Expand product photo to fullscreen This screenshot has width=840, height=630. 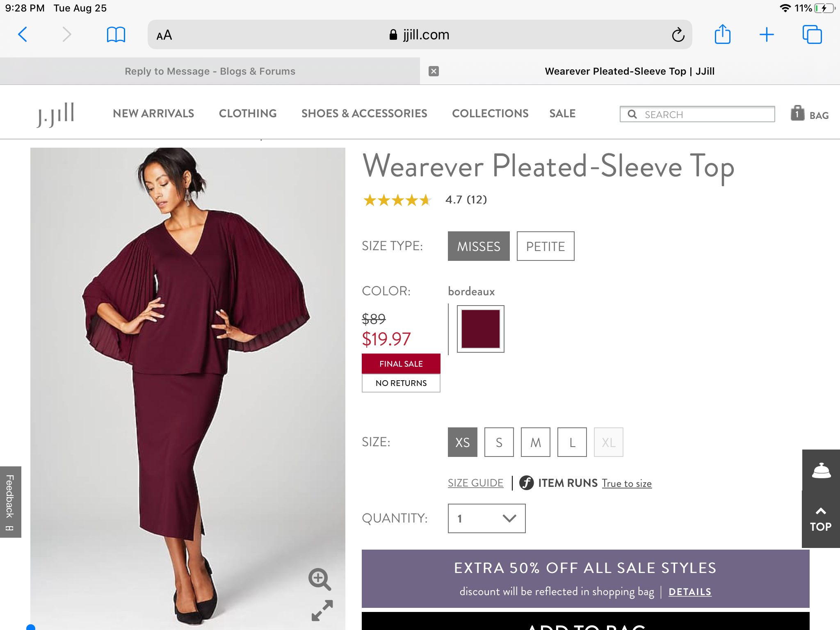322,611
